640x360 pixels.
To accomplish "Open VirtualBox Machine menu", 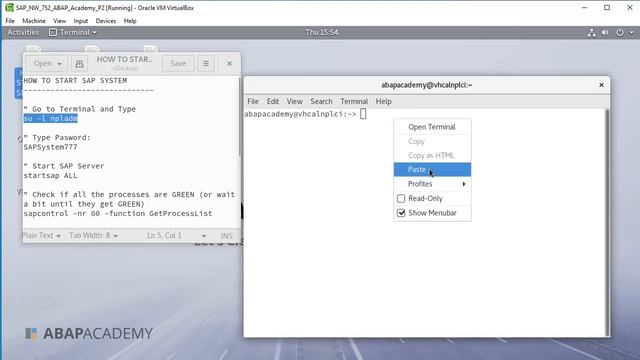I will point(34,21).
